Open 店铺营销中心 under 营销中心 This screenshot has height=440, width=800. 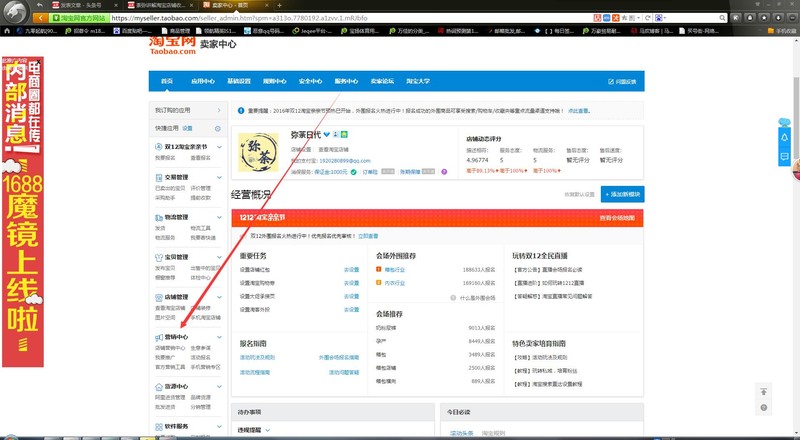170,348
